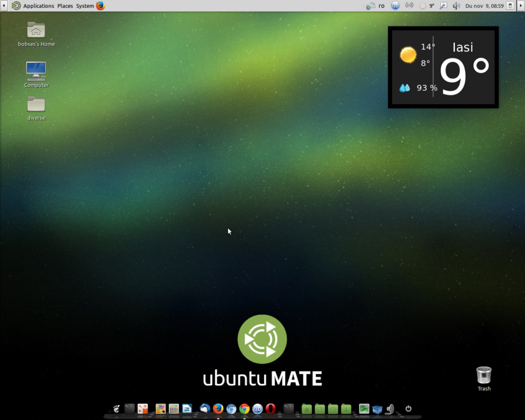
Task: Launch Firefox from the bottom dock
Action: click(x=218, y=409)
